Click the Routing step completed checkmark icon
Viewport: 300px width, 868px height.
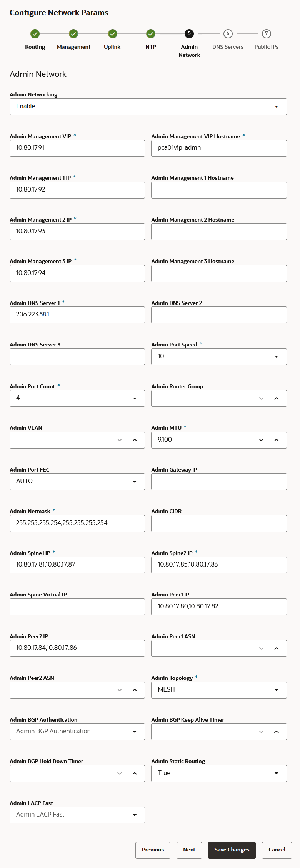[35, 34]
